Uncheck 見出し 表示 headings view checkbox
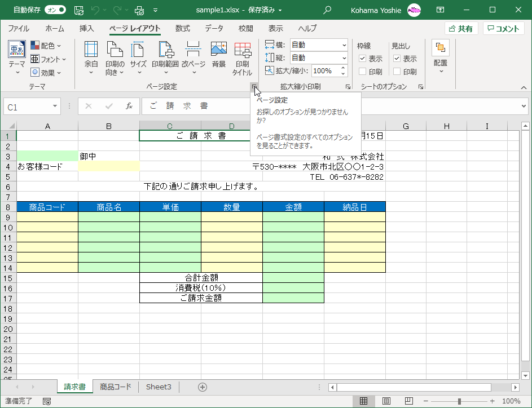 [397, 58]
